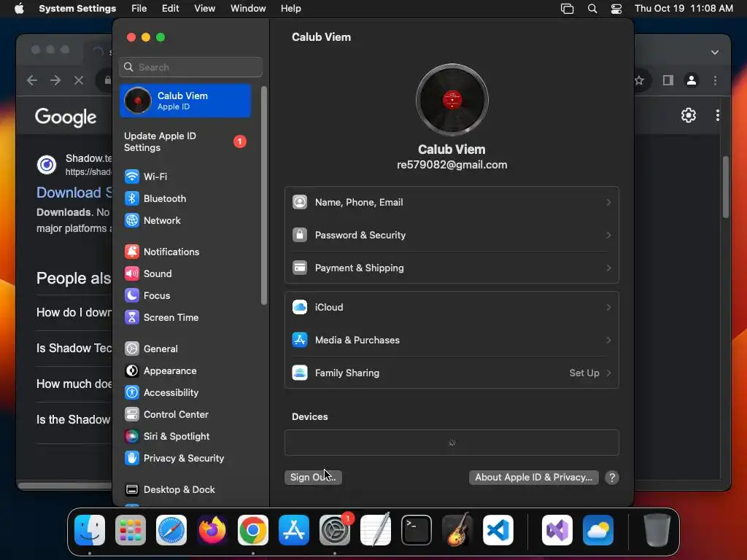Open Launchpad from the Dock

coord(131,530)
